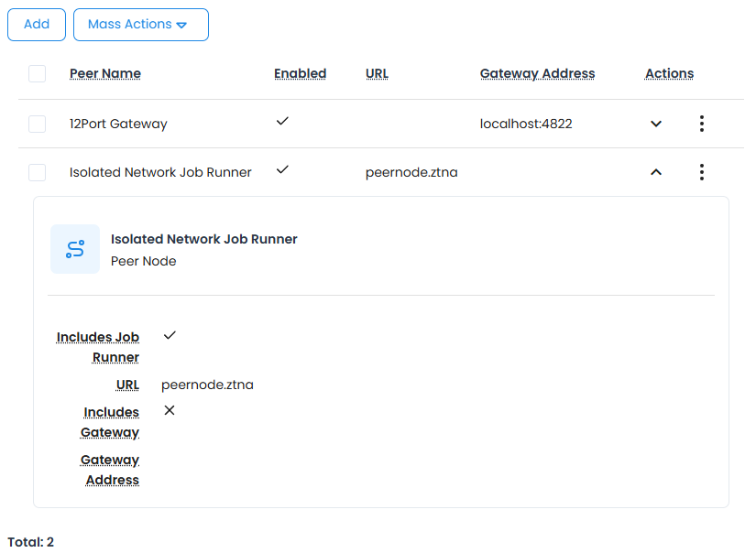Sort by the Enabled column
The image size is (756, 553).
[300, 73]
